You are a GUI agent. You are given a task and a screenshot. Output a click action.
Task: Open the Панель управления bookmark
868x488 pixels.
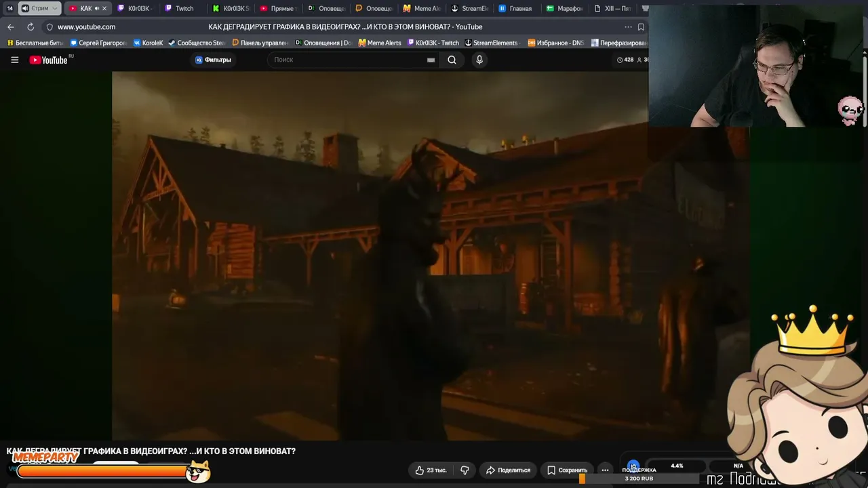click(x=260, y=43)
